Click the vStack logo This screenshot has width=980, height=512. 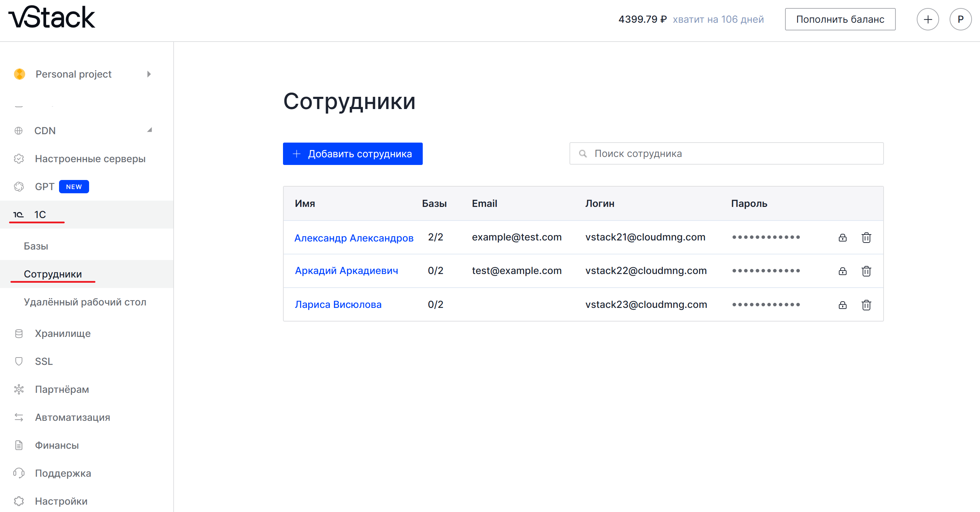(x=52, y=17)
